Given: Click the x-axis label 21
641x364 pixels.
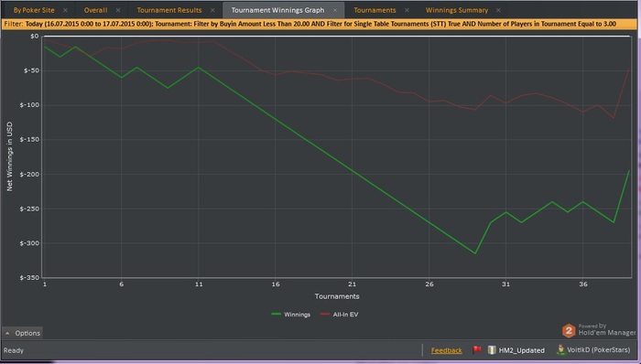Looking at the screenshot, I should pyautogui.click(x=352, y=284).
